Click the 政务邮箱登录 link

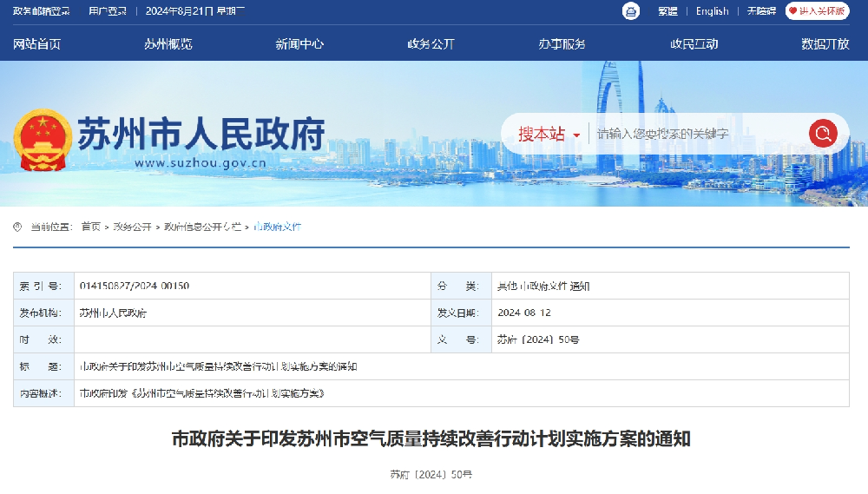click(41, 11)
